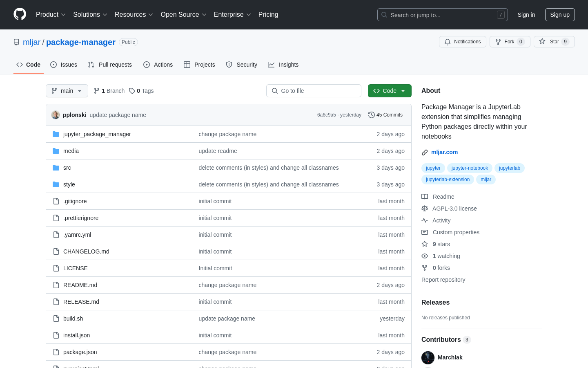This screenshot has height=368, width=588.
Task: Open the CHANGELOG.md file
Action: pos(86,251)
